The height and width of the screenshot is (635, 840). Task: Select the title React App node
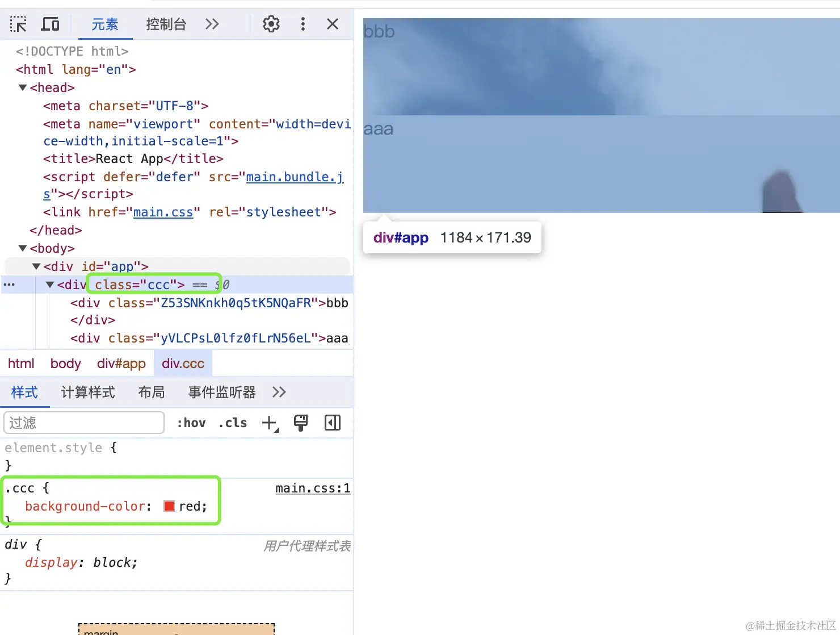(x=133, y=158)
